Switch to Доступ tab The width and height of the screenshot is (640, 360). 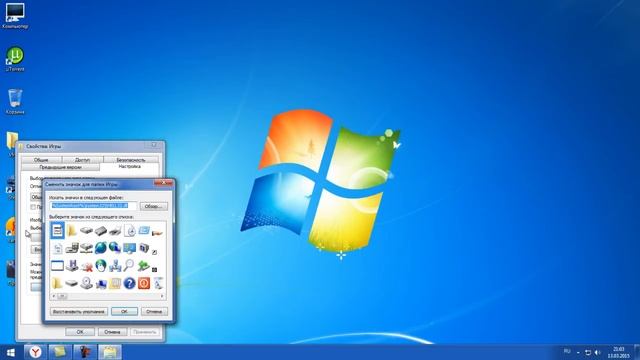(82, 160)
